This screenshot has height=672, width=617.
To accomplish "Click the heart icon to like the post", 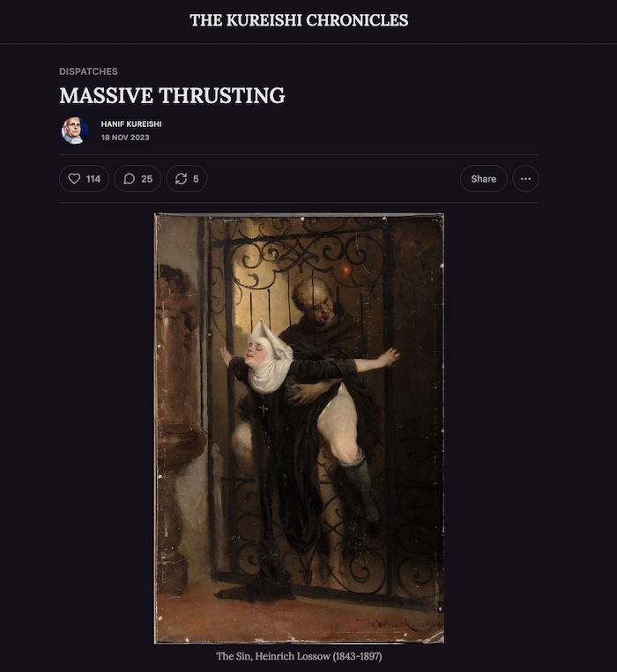I will [x=74, y=179].
